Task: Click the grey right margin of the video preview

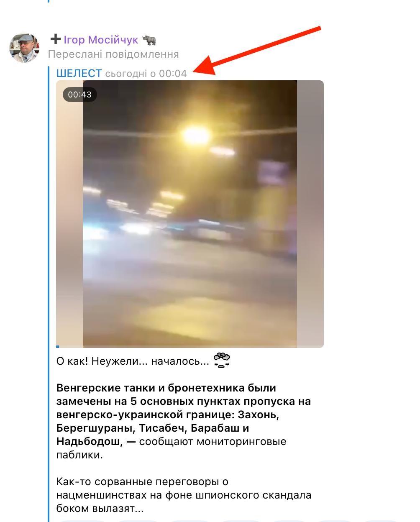Action: (x=310, y=214)
